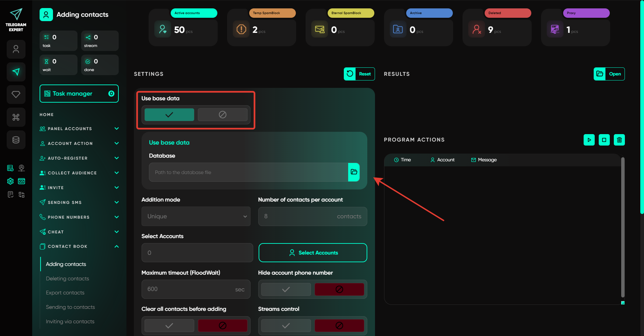Enable Hide account phone number checkmark
The height and width of the screenshot is (336, 644).
[x=286, y=289]
